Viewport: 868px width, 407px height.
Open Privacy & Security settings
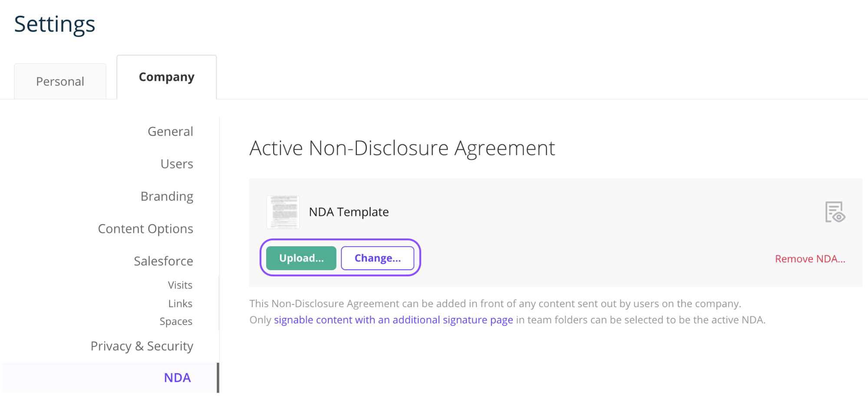click(142, 346)
